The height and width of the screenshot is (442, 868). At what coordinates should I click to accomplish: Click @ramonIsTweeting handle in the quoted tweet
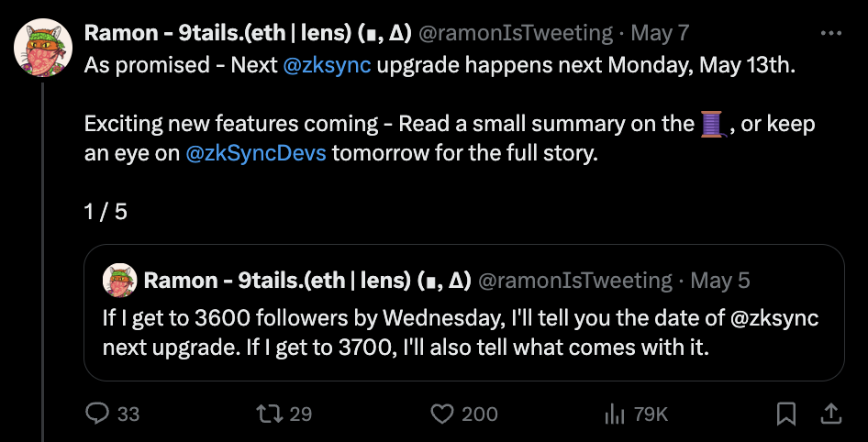[575, 280]
